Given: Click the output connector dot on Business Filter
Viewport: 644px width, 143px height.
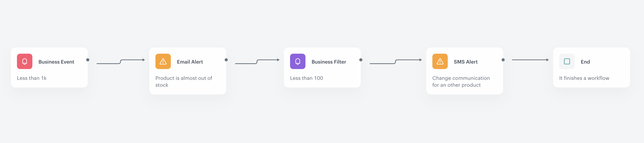Looking at the screenshot, I should pos(361,60).
